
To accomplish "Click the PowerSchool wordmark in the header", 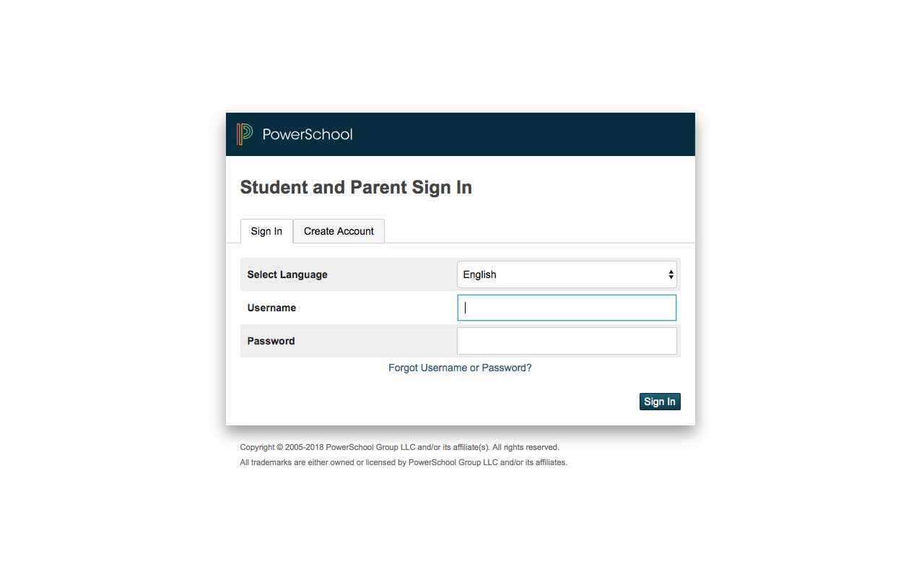I will pos(308,134).
